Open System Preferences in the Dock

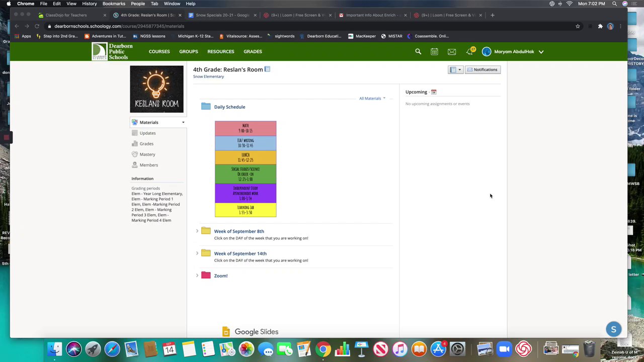[457, 348]
